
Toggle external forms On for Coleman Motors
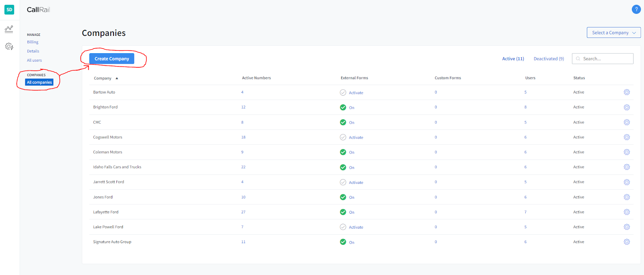[347, 152]
